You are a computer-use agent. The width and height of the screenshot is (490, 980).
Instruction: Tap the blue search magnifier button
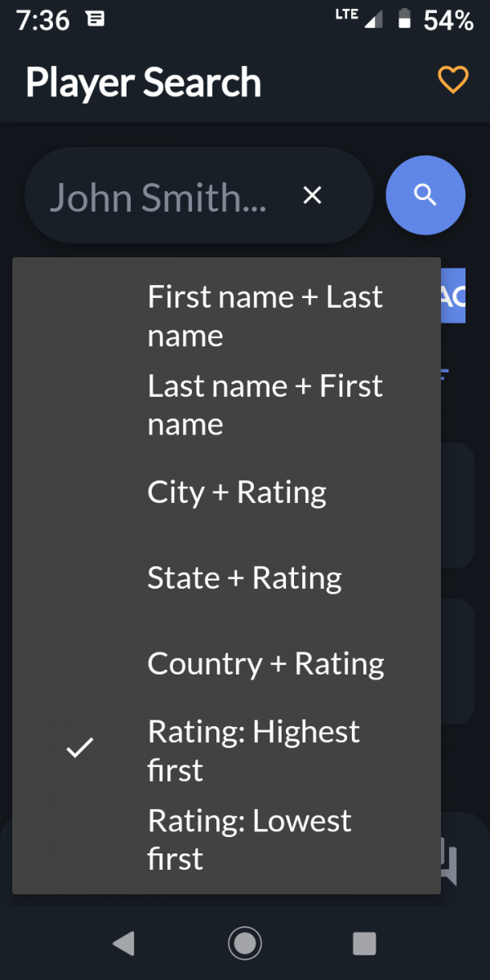click(425, 196)
